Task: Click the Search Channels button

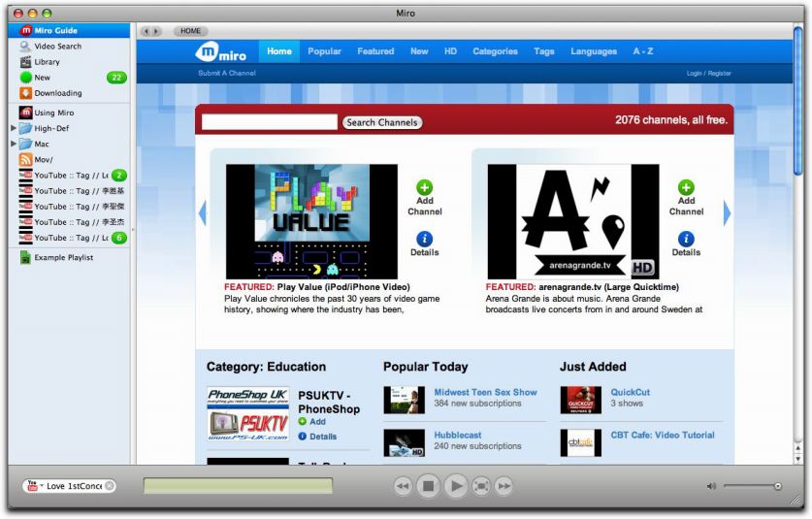Action: click(382, 122)
